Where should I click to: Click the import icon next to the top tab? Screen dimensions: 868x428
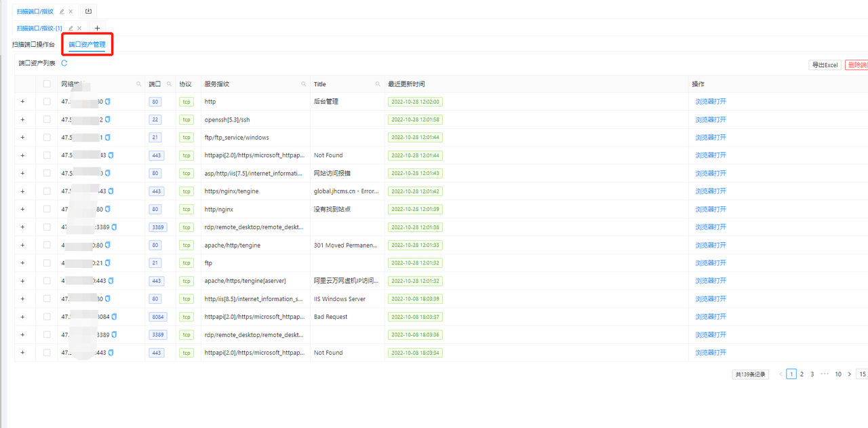tap(88, 12)
